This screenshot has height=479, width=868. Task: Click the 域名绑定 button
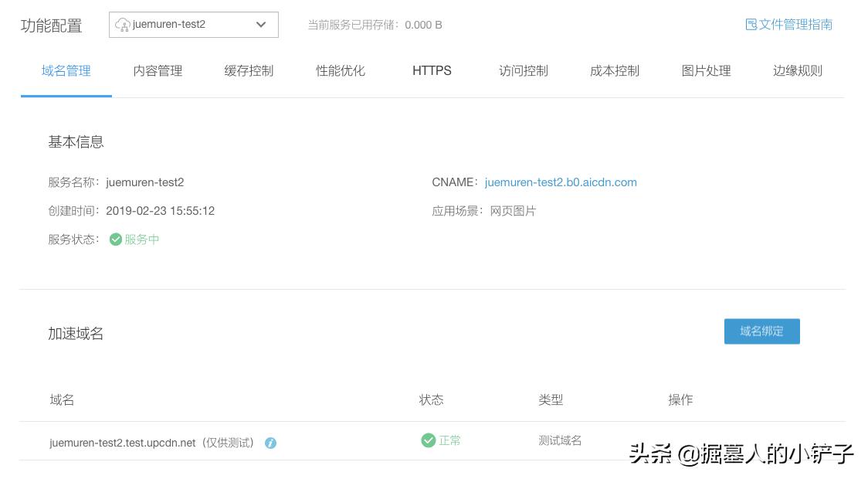761,331
